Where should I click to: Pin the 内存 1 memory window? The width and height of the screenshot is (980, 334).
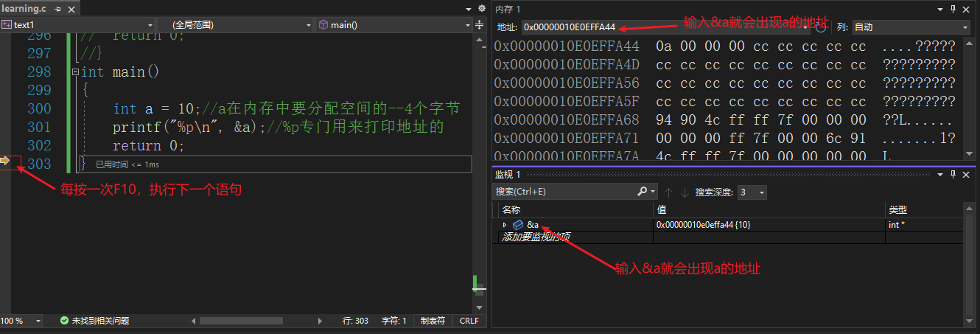tap(953, 9)
